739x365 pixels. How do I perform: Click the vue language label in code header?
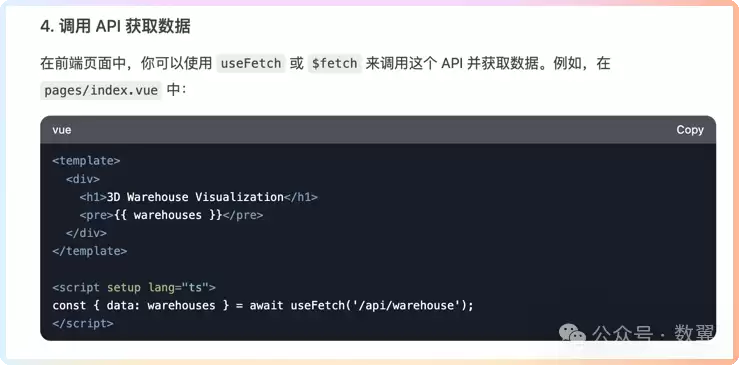pyautogui.click(x=62, y=130)
